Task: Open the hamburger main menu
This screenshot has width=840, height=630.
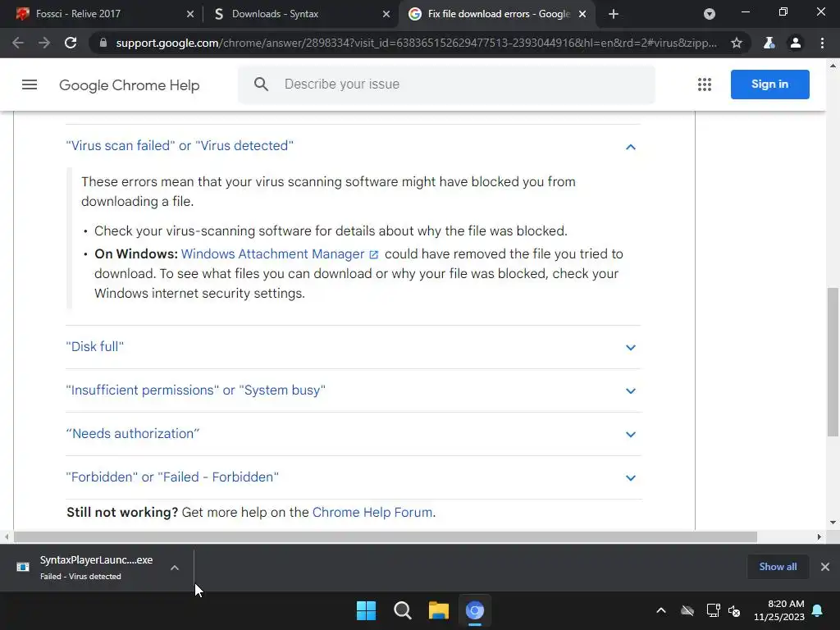Action: click(30, 84)
